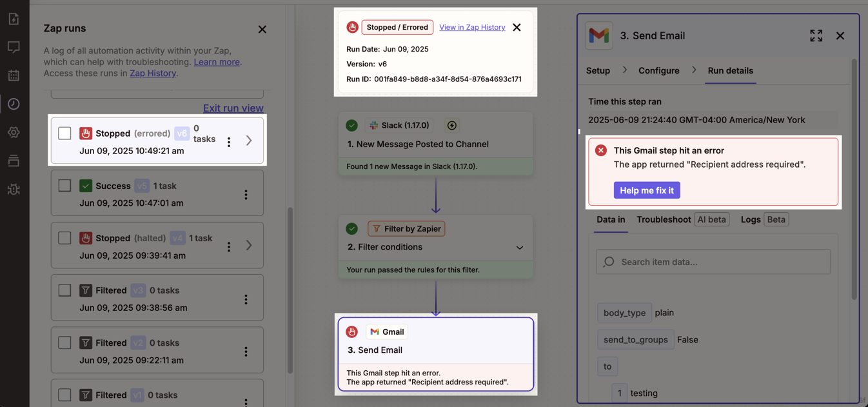
Task: Click the Run ID value 001fa849-b8d8-a34f-8d54-876a4693c171
Action: click(x=448, y=79)
